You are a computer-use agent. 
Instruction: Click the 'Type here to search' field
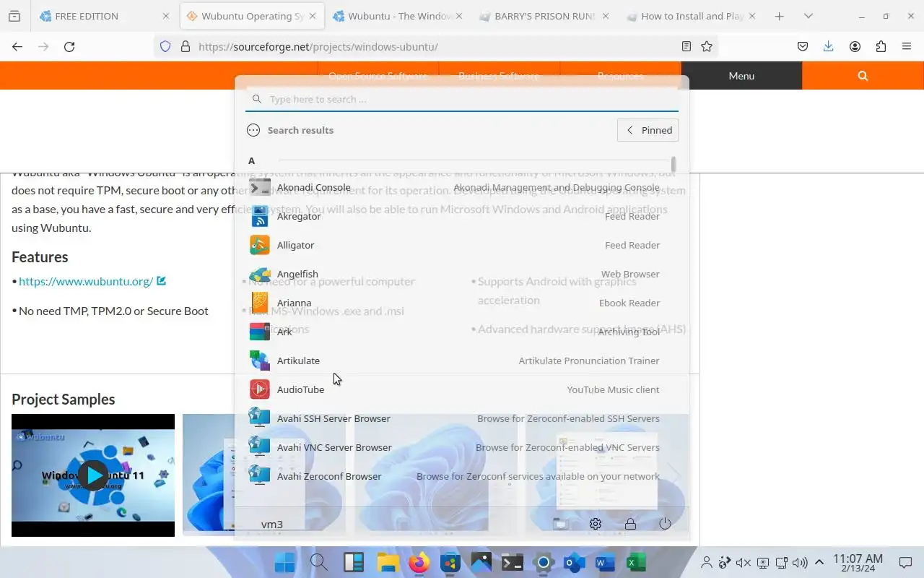[x=462, y=99]
